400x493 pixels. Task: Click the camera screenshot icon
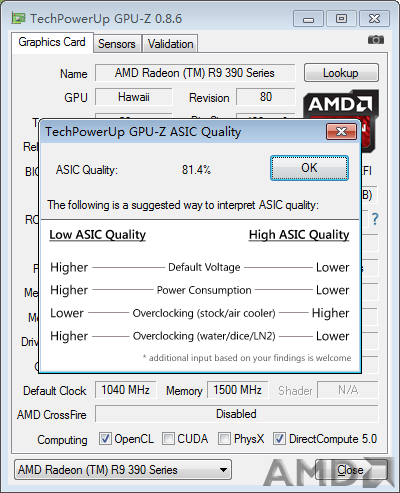click(x=376, y=40)
